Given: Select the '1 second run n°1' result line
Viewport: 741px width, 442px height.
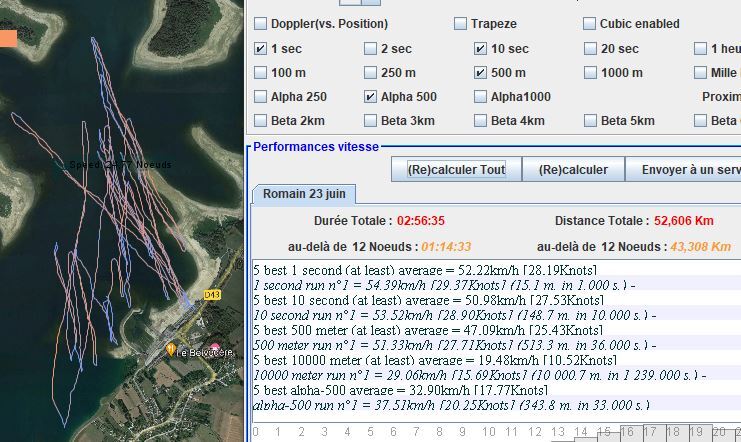Looking at the screenshot, I should pos(497,285).
